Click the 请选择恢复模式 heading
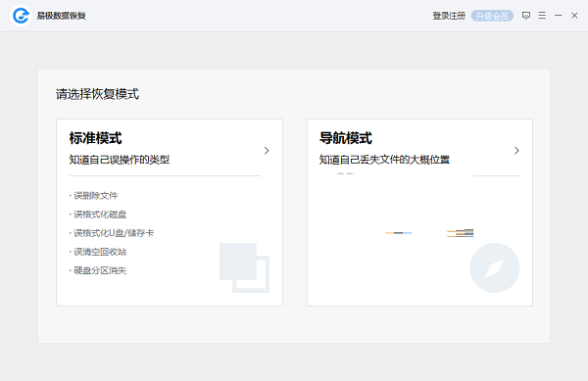 tap(97, 94)
